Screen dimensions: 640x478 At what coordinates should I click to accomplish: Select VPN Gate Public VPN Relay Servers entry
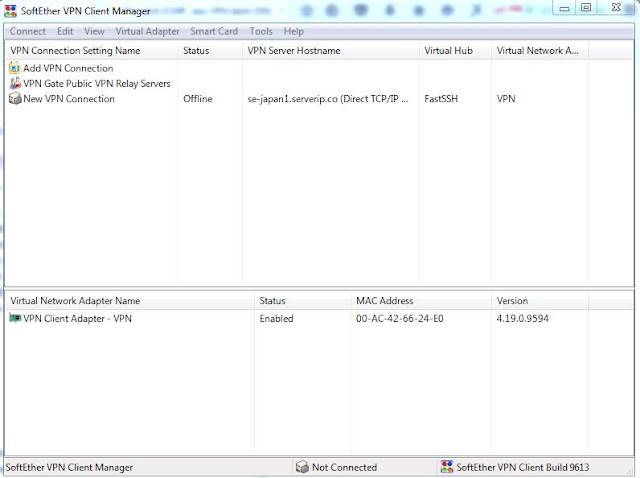(x=97, y=84)
